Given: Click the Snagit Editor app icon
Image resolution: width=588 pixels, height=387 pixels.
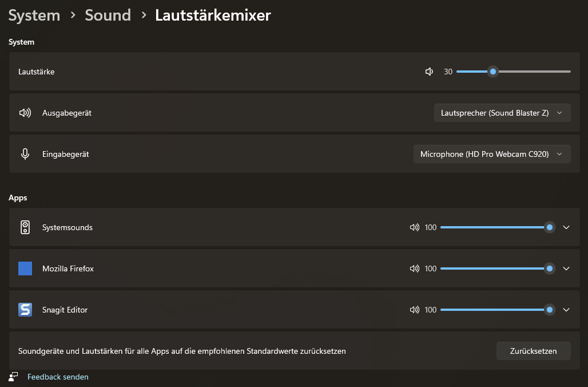Looking at the screenshot, I should (25, 310).
